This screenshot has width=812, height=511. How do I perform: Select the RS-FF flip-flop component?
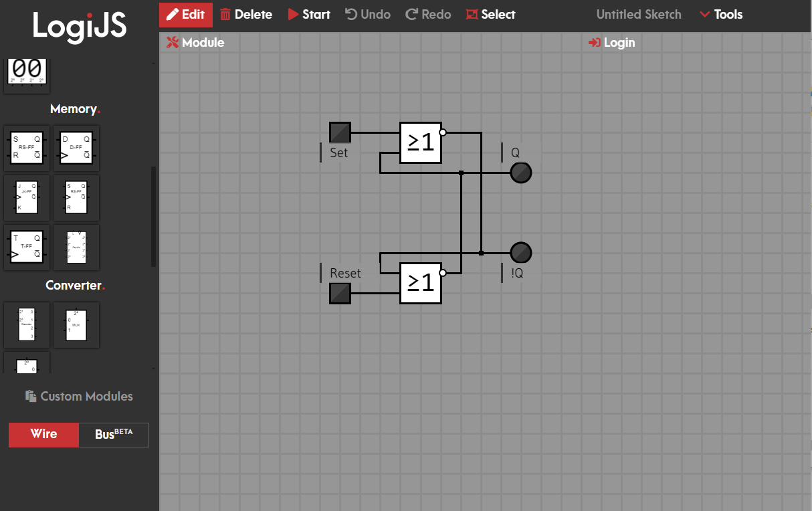tap(27, 148)
